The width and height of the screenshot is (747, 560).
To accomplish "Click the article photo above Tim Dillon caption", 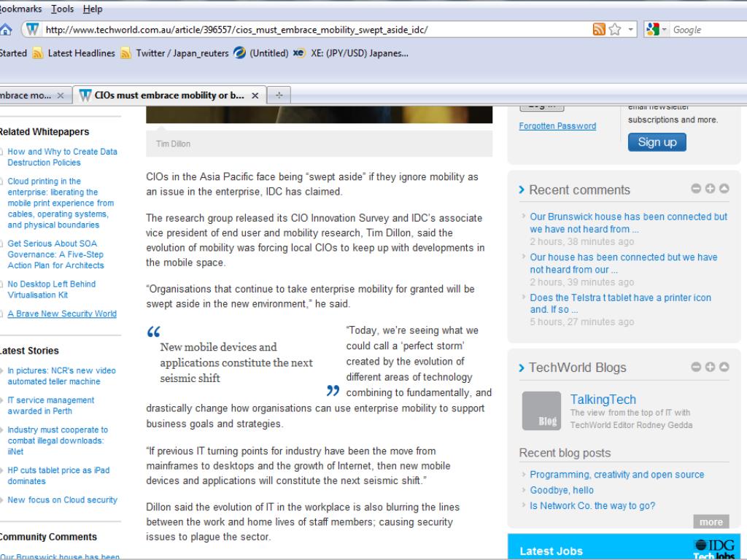I will coord(320,114).
